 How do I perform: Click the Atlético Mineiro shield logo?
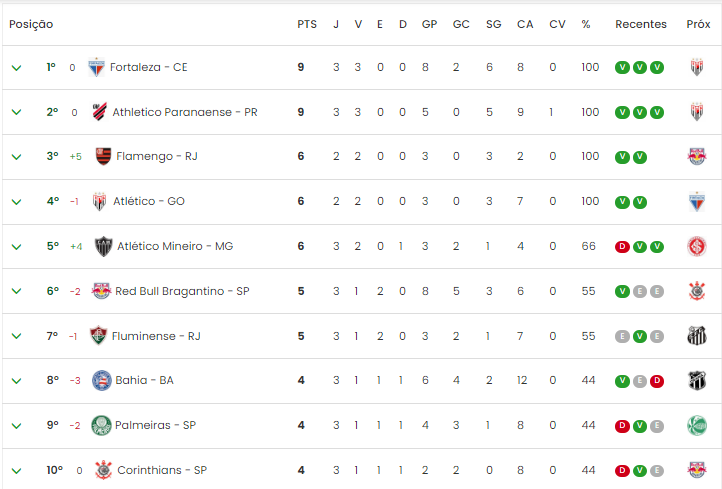(104, 246)
